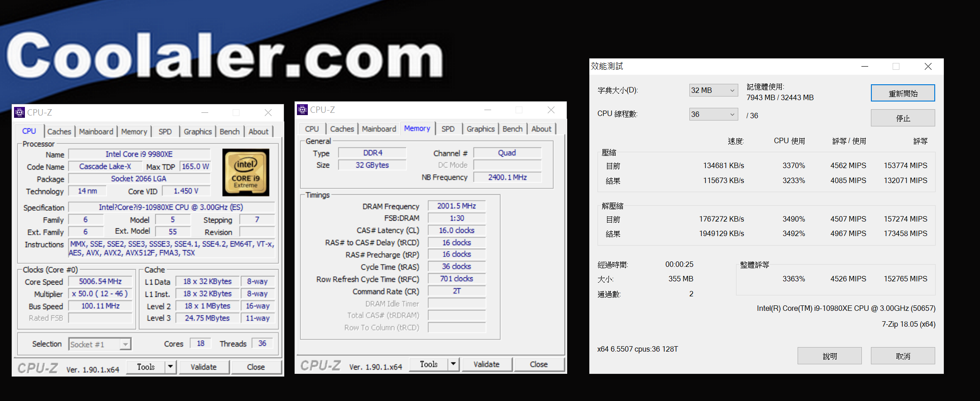Screen dimensions: 980x401
Task: Click Validate in left CPU-Z window
Action: coord(204,367)
